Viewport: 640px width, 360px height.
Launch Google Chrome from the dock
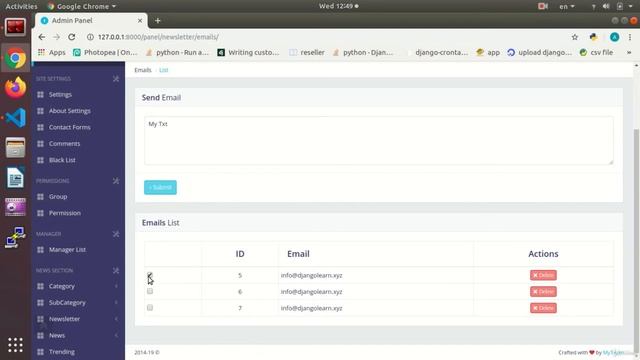[x=16, y=58]
